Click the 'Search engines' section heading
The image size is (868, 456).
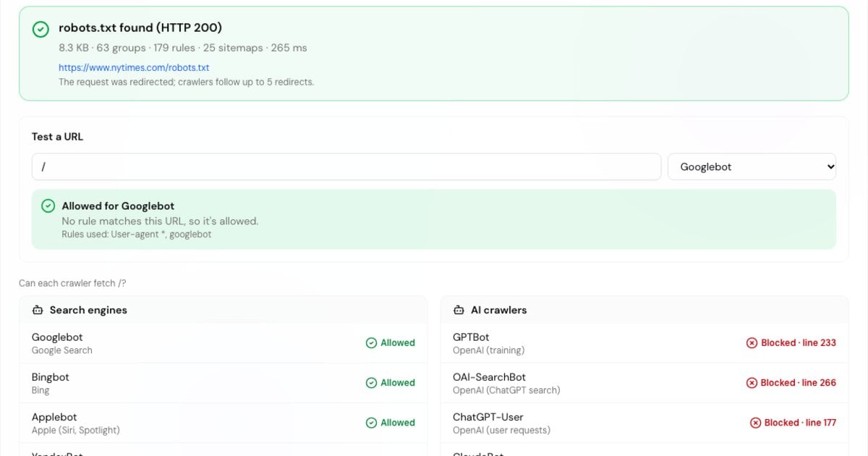(88, 310)
